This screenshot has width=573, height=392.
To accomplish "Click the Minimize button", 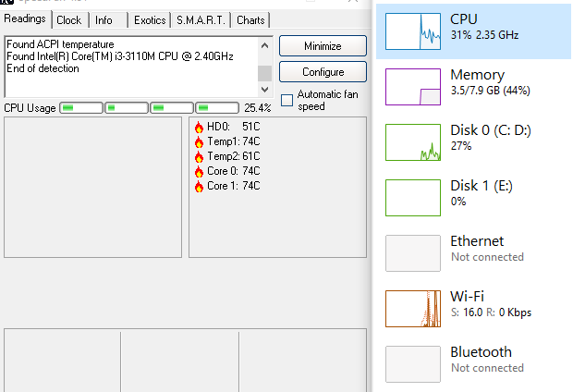I will [323, 46].
